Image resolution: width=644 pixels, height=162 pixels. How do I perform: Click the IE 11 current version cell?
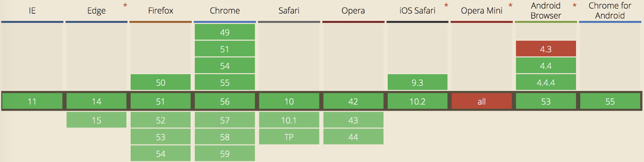click(x=32, y=102)
